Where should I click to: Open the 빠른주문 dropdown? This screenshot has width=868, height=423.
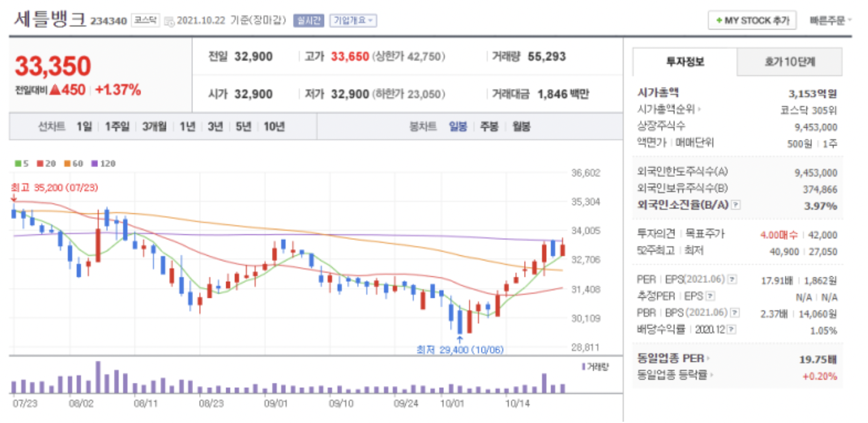click(830, 20)
